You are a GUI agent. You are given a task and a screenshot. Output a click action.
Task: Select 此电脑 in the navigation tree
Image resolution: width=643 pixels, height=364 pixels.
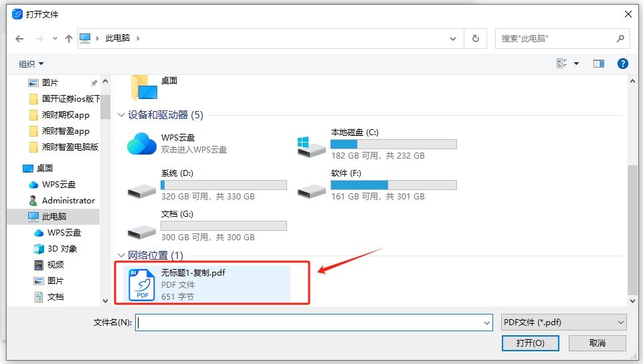[54, 216]
